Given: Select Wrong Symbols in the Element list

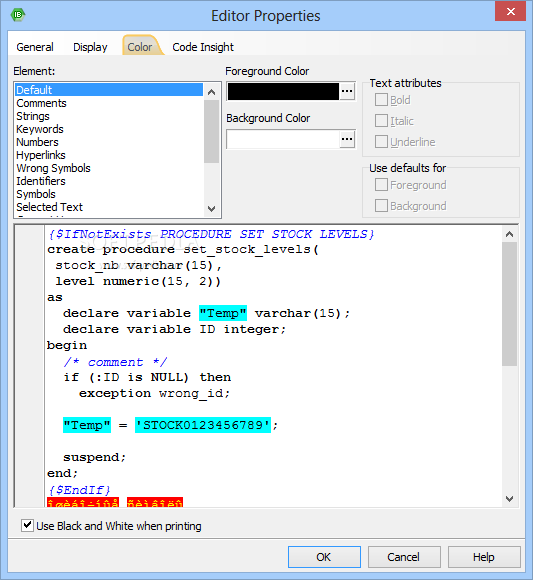Looking at the screenshot, I should [x=109, y=168].
